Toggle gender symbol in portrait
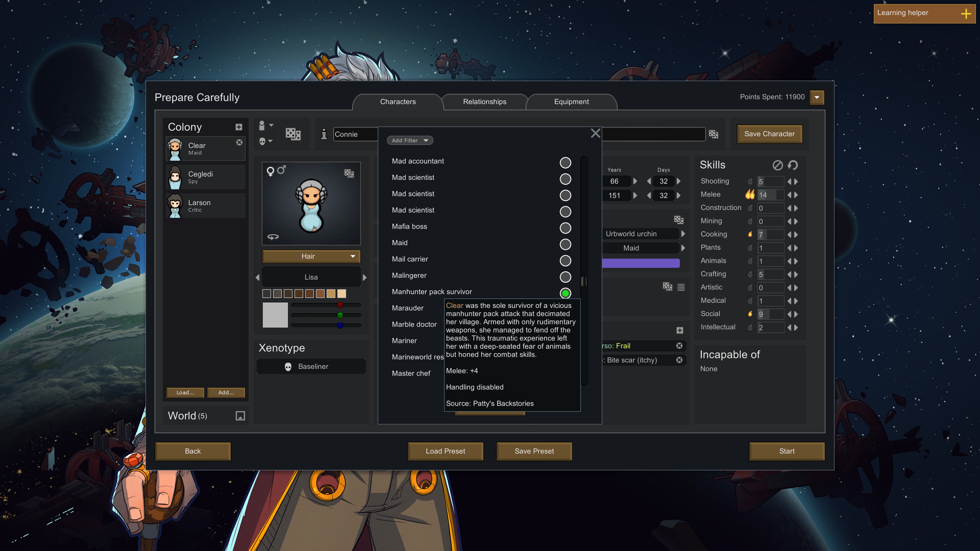The width and height of the screenshot is (980, 551). click(276, 171)
